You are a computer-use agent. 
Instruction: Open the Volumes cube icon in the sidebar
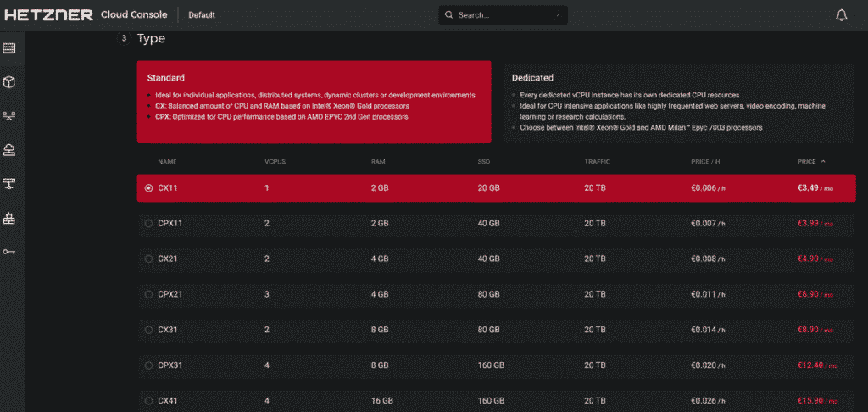[x=9, y=82]
